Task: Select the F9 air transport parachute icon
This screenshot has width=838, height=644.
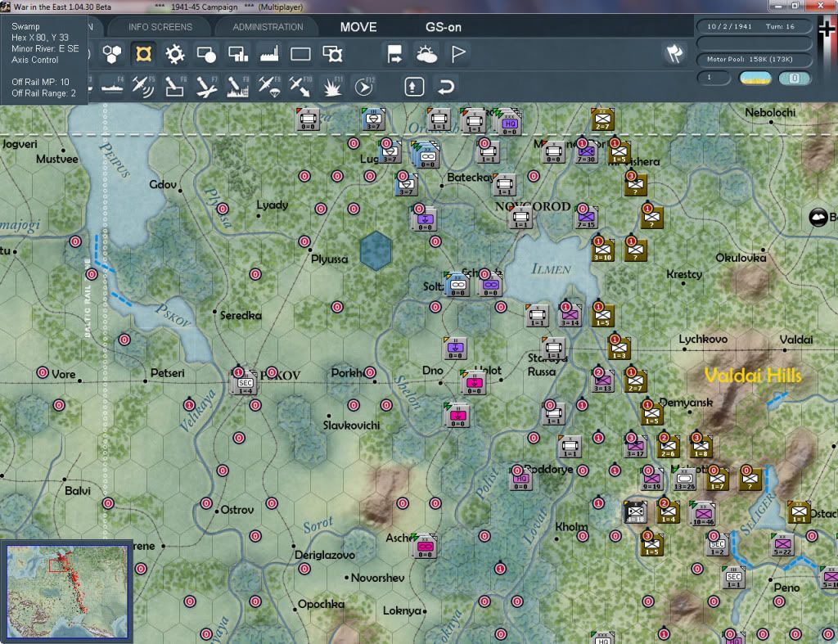Action: click(269, 87)
